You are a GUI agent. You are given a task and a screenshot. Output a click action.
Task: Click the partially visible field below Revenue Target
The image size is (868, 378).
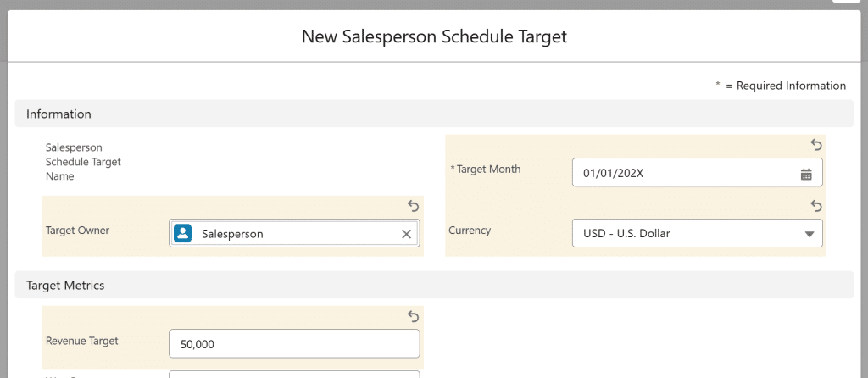coord(294,374)
